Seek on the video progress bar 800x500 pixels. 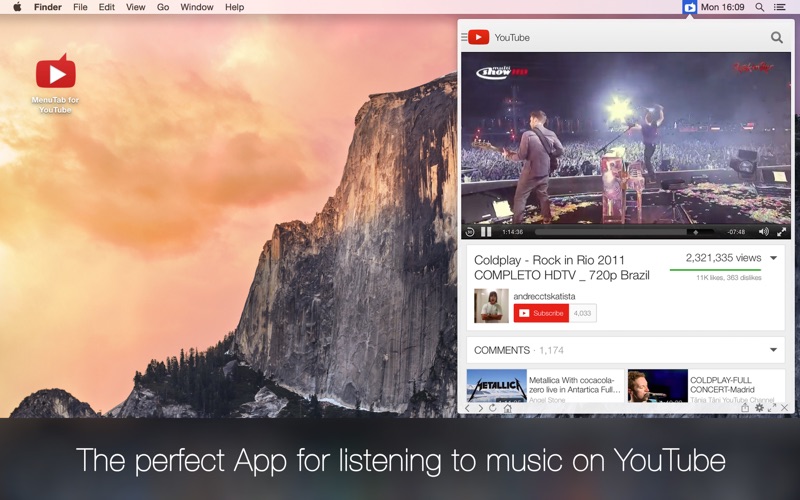[x=624, y=232]
